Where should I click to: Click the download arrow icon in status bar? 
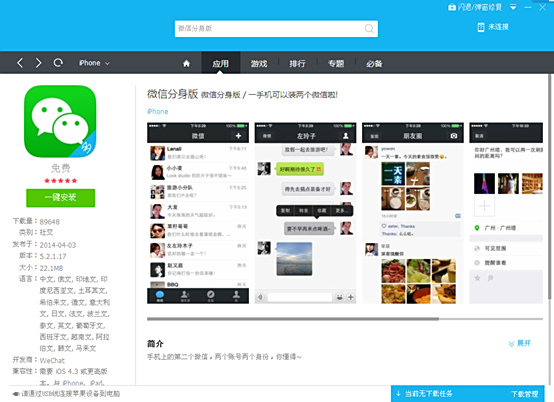pos(398,394)
